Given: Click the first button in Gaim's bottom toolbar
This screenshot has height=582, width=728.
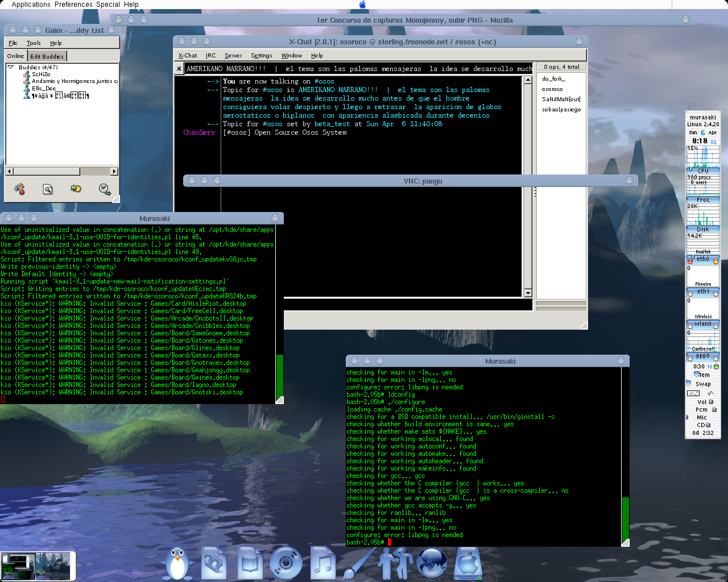Looking at the screenshot, I should (x=19, y=189).
